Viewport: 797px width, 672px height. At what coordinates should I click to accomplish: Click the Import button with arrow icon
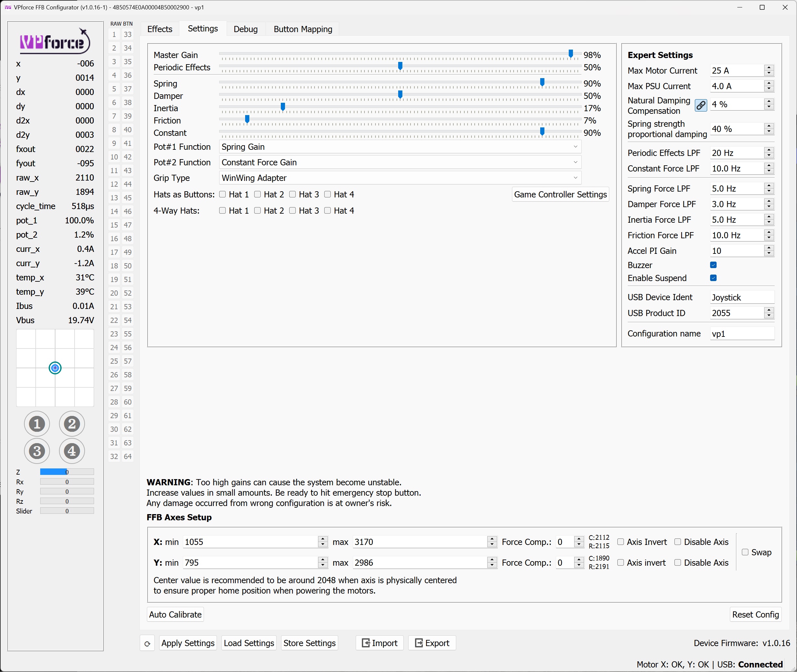pos(379,643)
